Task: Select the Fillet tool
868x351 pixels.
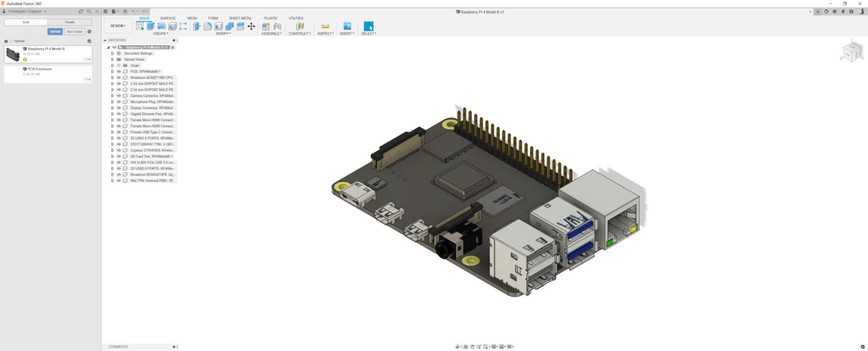Action: 207,26
